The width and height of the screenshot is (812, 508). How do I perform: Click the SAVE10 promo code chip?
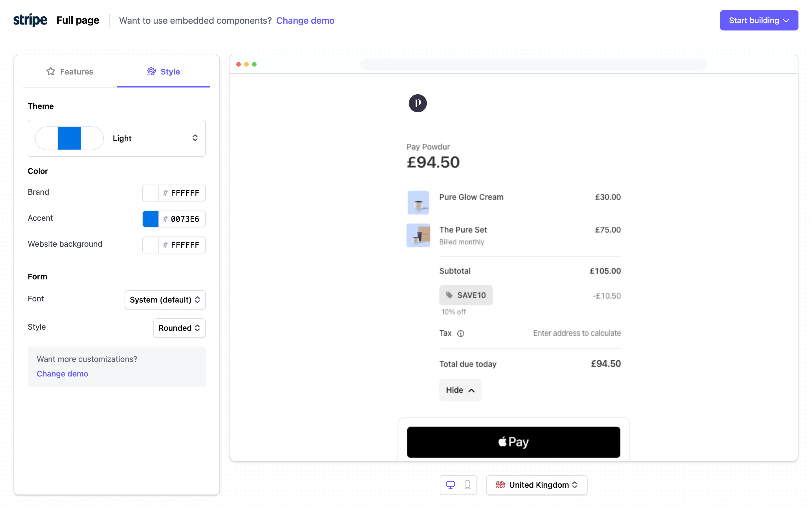click(466, 295)
